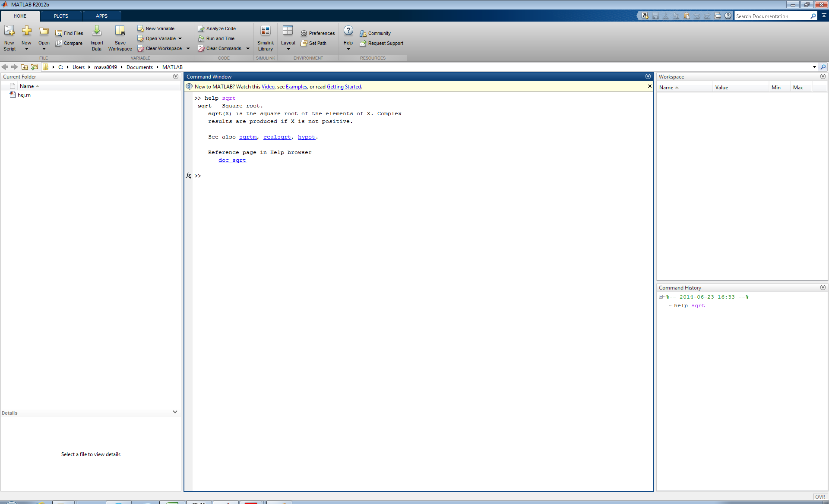Click Request Support
The height and width of the screenshot is (504, 829).
382,43
